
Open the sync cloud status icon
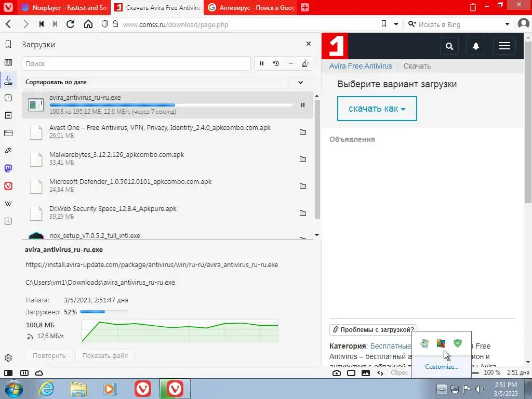tap(39, 373)
